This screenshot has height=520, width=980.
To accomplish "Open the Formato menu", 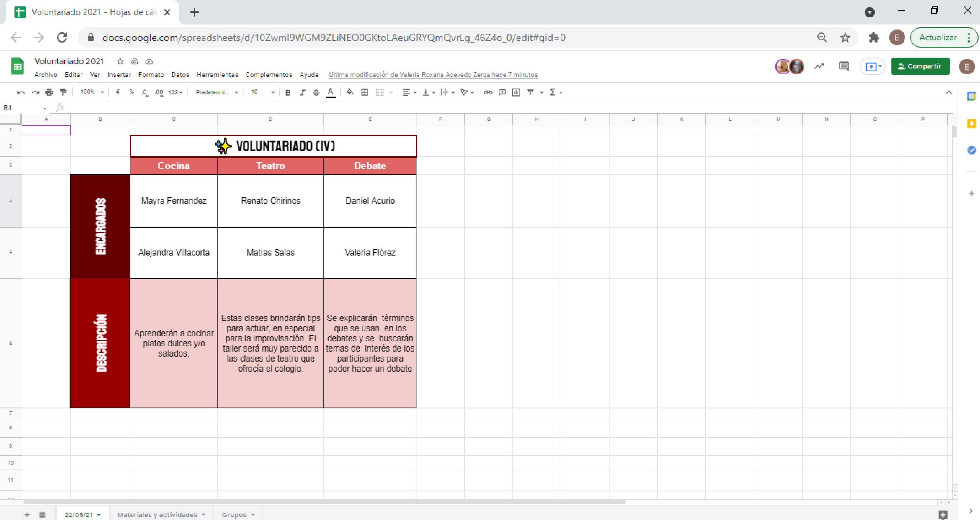I will click(151, 75).
